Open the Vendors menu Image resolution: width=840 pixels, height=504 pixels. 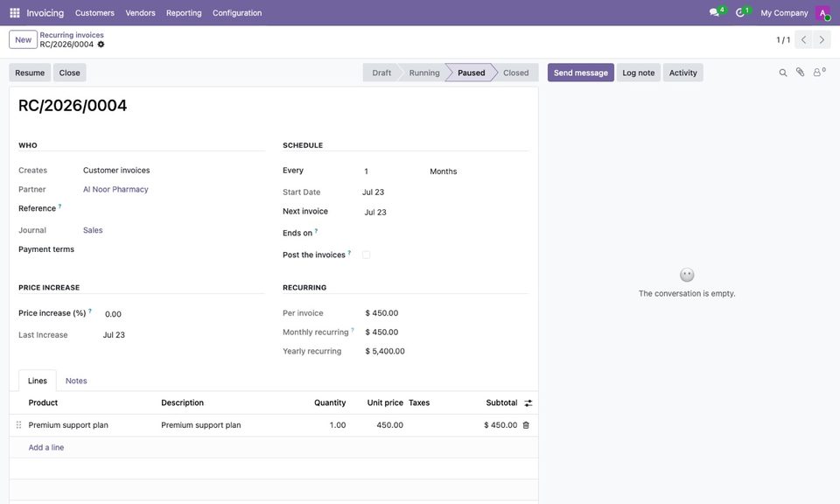(140, 13)
